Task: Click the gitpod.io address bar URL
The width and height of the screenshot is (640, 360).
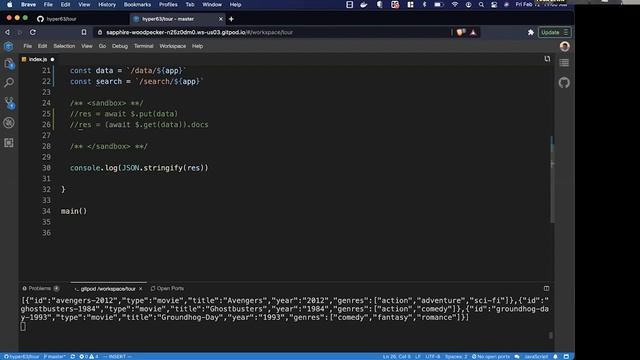Action: point(200,32)
